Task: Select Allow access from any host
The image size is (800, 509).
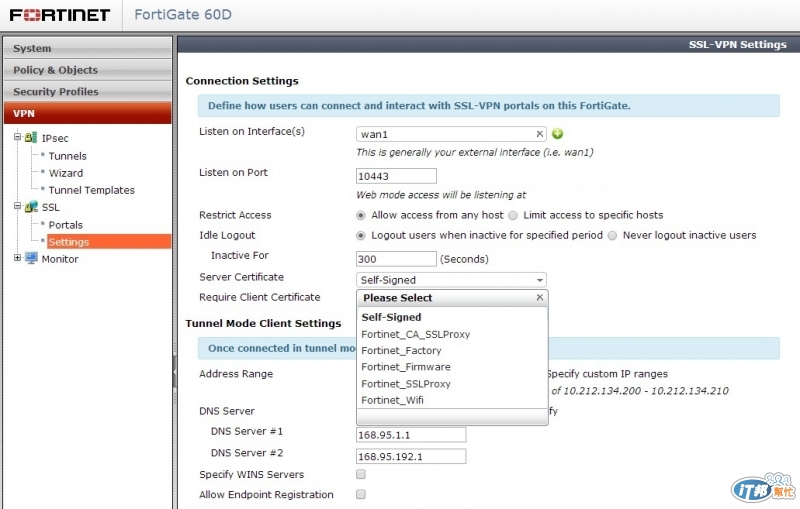Action: 361,215
